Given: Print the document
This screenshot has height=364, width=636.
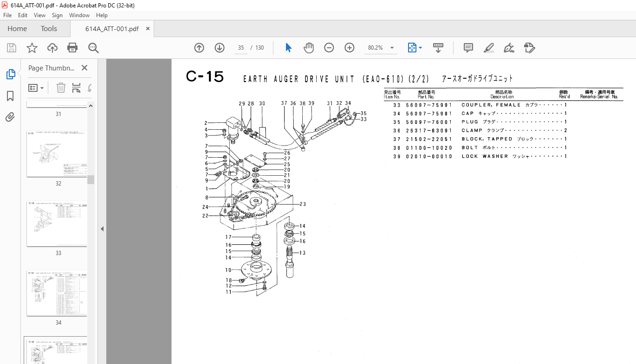Looking at the screenshot, I should click(x=72, y=48).
